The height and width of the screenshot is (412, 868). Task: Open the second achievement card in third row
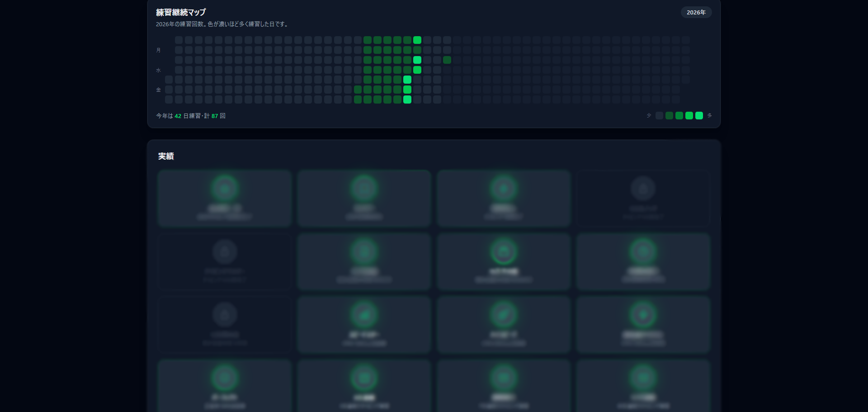[364, 324]
